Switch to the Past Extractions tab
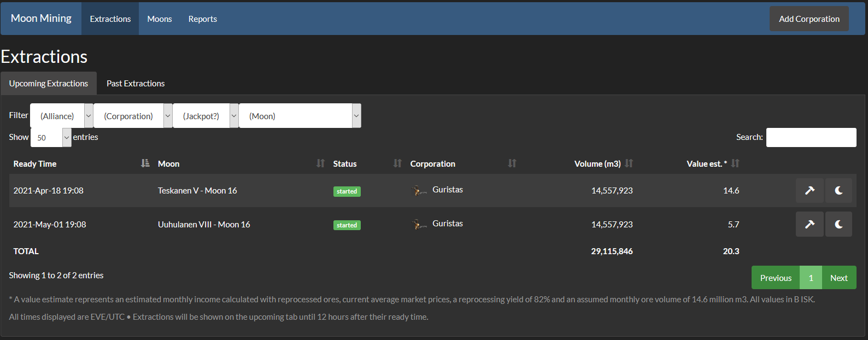This screenshot has width=868, height=340. (136, 84)
